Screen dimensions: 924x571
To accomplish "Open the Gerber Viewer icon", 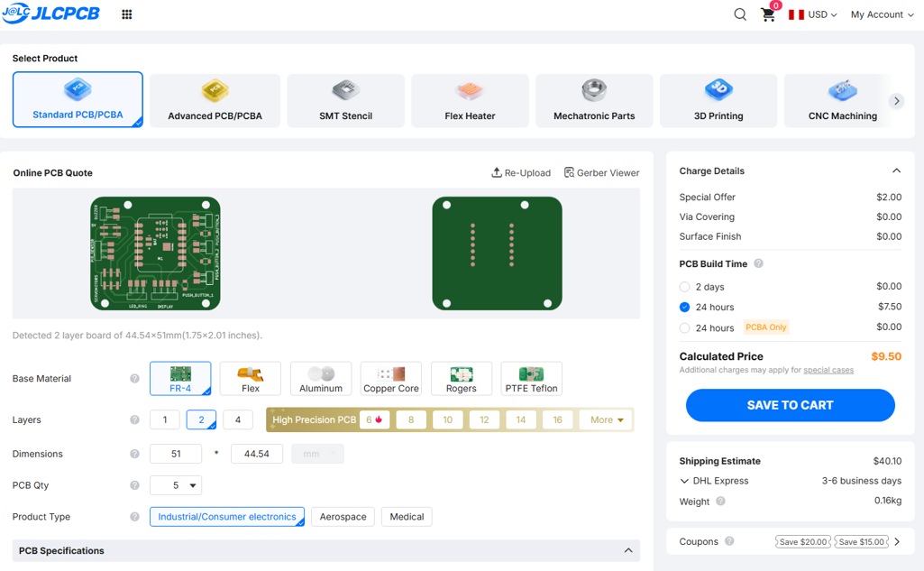I will pyautogui.click(x=569, y=172).
